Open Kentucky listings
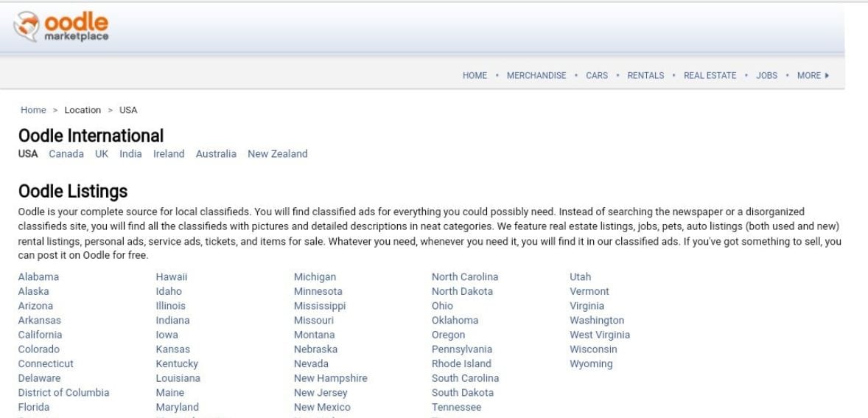 click(177, 363)
